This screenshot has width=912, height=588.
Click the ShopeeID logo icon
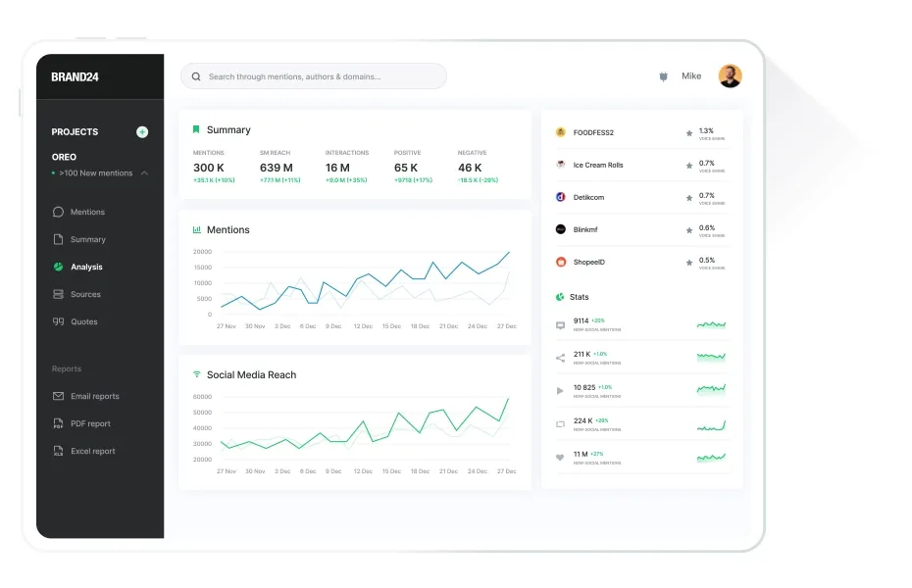click(x=561, y=262)
